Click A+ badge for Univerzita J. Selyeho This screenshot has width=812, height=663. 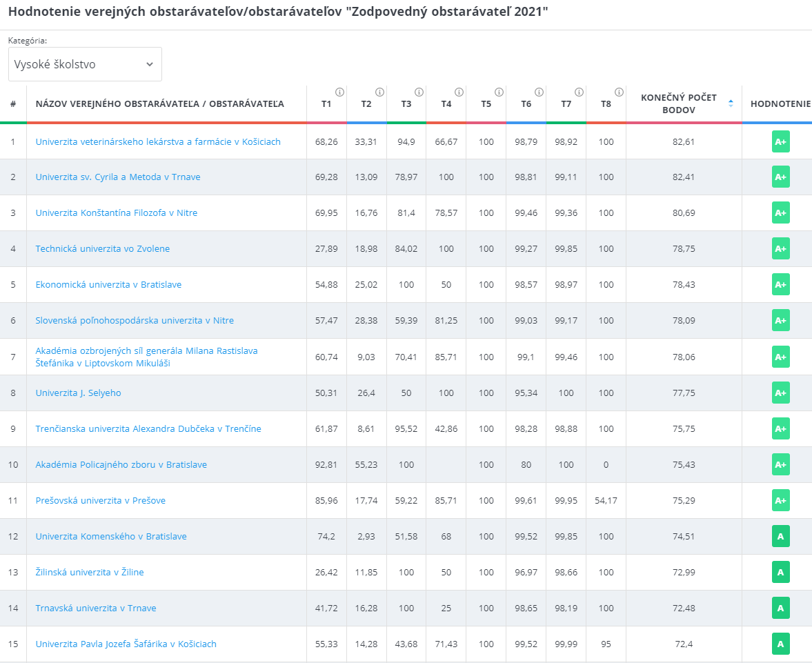pos(780,393)
